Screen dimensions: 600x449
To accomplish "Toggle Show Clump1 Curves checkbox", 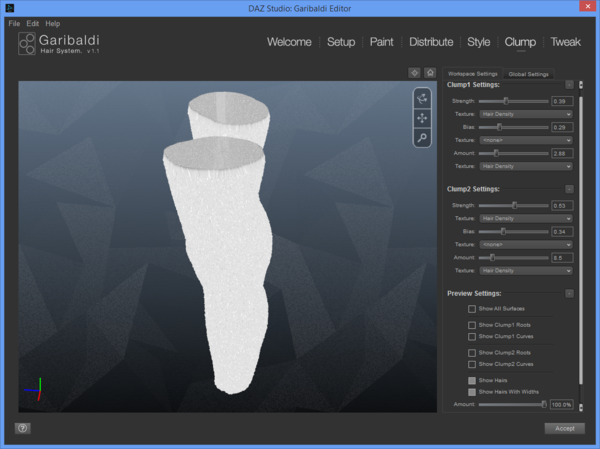I will 472,336.
